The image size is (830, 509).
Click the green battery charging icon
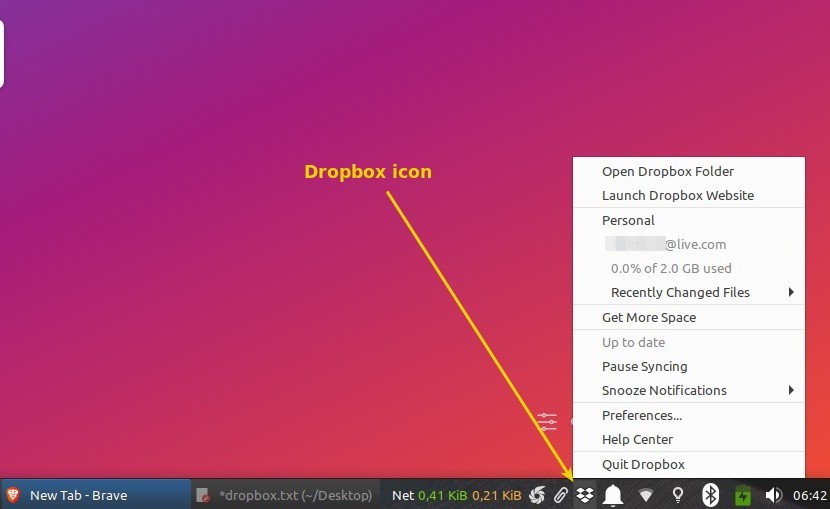tap(743, 496)
